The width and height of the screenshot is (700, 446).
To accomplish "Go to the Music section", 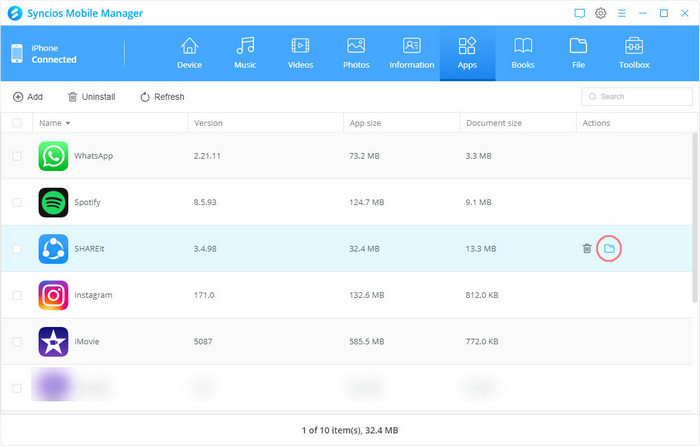I will (x=244, y=53).
